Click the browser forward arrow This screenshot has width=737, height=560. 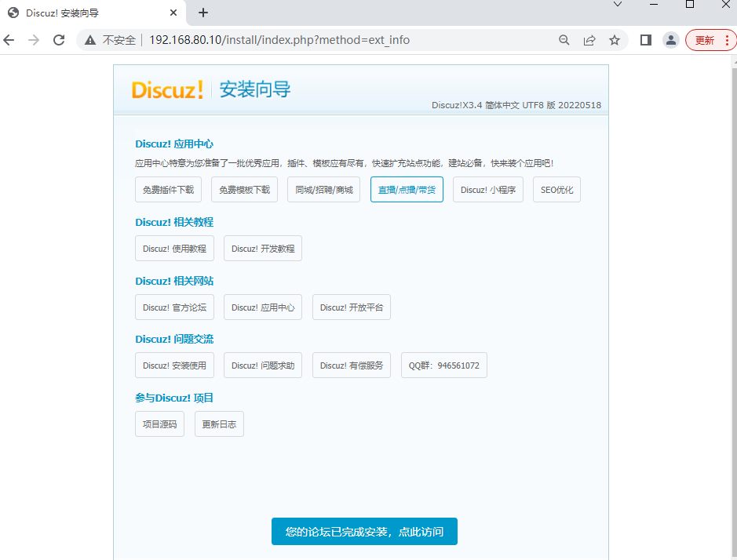coord(34,40)
